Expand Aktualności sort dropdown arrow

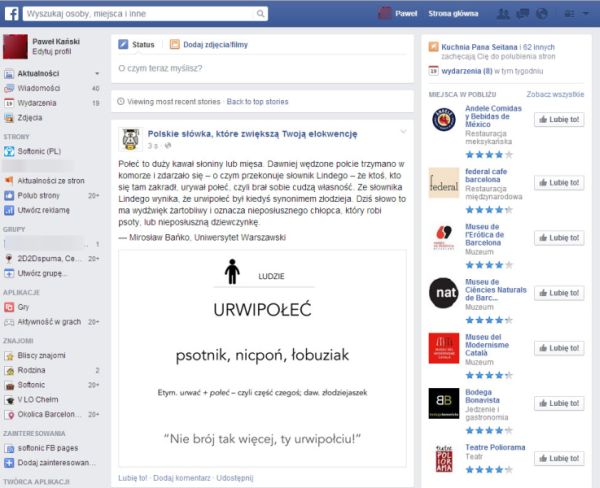tap(97, 73)
